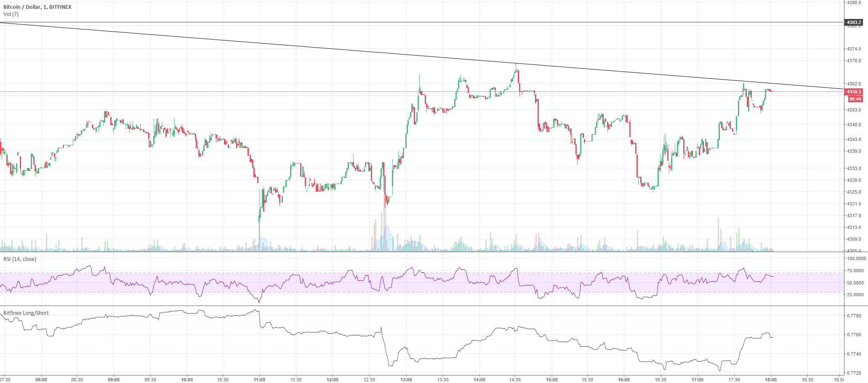Viewport: 868px width, 383px height.
Task: Click the 4325.0 price axis label
Action: pos(854,192)
